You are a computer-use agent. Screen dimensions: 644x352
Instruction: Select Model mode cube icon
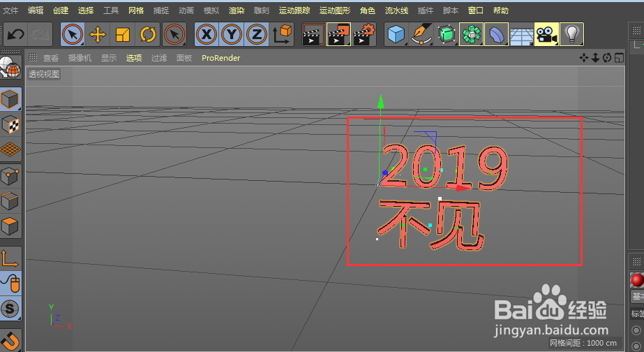click(10, 99)
